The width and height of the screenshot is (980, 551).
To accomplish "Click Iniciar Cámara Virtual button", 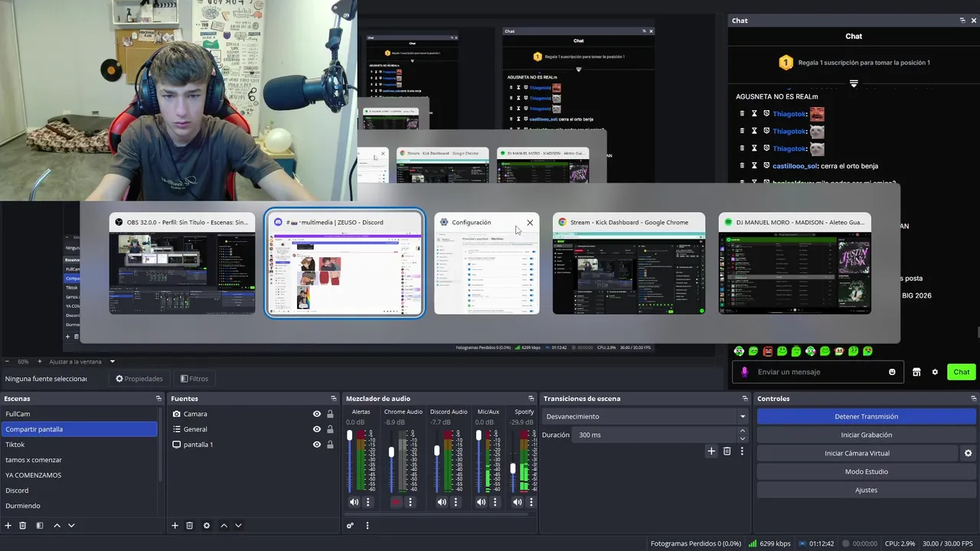I will [857, 453].
